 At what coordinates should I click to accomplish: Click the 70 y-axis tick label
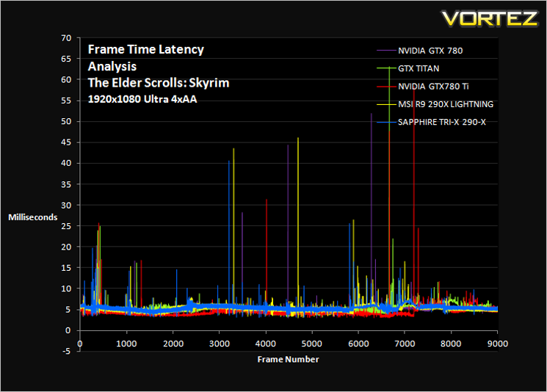(66, 38)
